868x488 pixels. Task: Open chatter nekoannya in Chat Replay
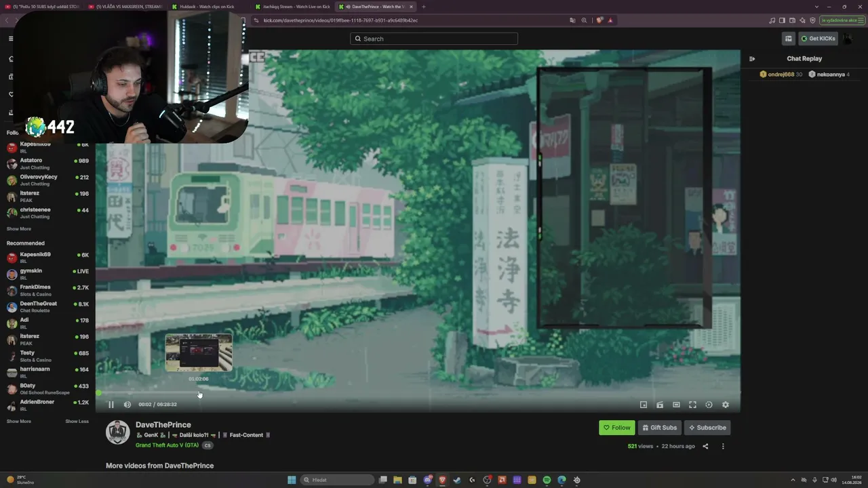(829, 75)
